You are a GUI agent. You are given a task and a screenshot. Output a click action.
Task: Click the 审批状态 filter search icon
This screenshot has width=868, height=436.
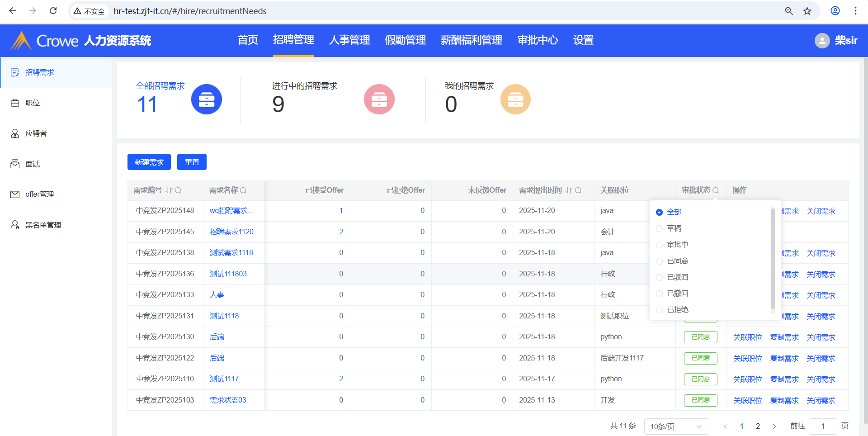[x=715, y=190]
